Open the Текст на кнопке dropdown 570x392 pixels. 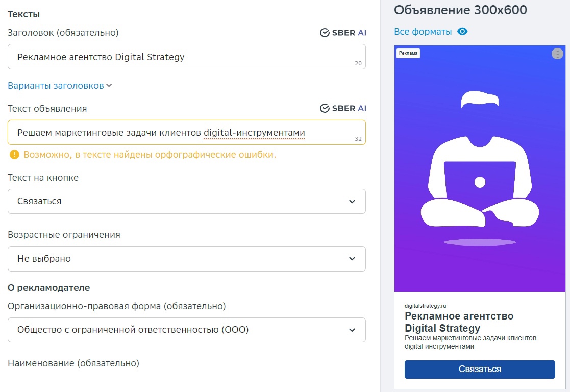pos(186,201)
